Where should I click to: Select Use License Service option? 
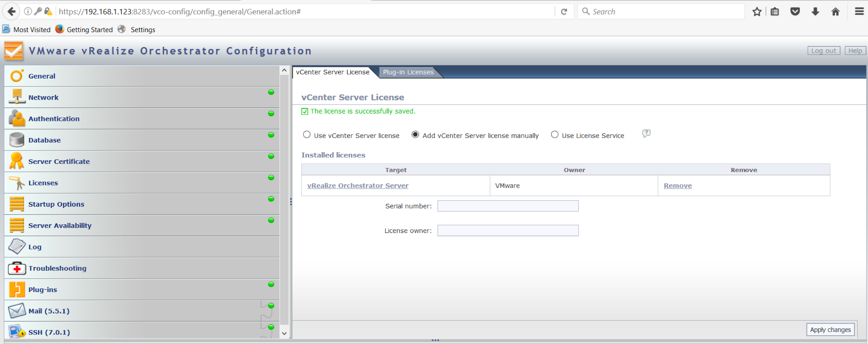[554, 135]
